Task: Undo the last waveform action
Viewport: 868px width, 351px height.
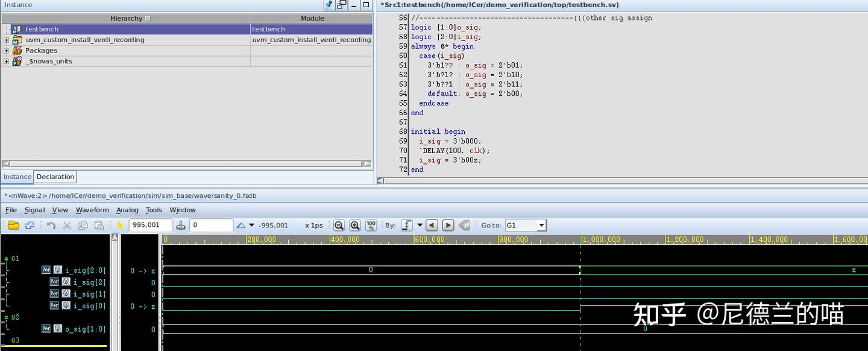Action: tap(51, 226)
